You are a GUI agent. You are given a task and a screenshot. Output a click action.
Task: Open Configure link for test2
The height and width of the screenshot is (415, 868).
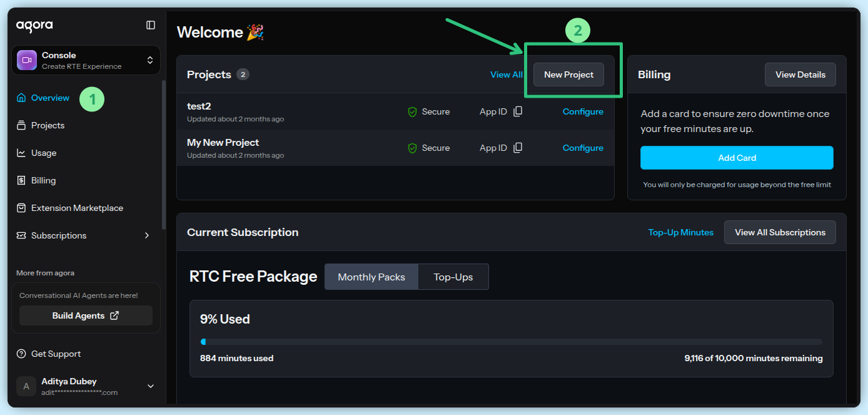coord(583,112)
